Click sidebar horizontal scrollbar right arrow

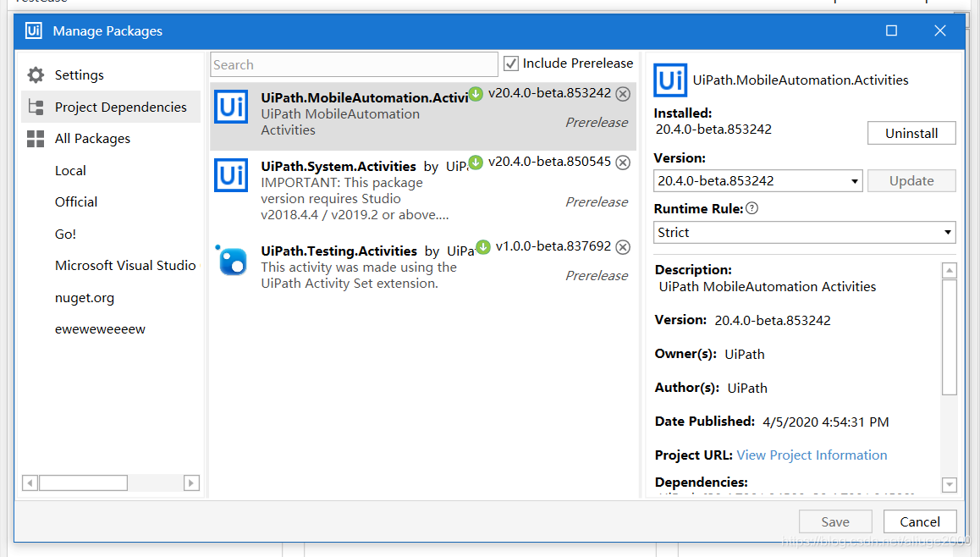tap(191, 483)
